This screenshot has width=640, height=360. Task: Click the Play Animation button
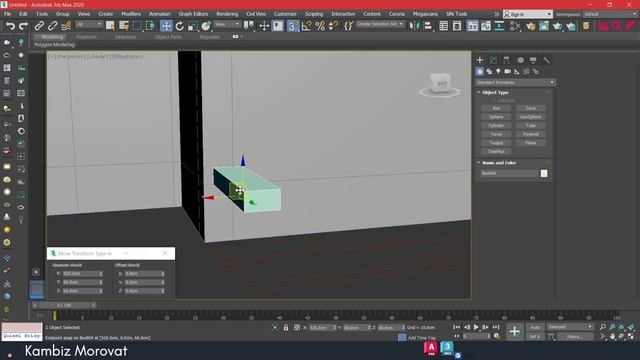tap(476, 327)
